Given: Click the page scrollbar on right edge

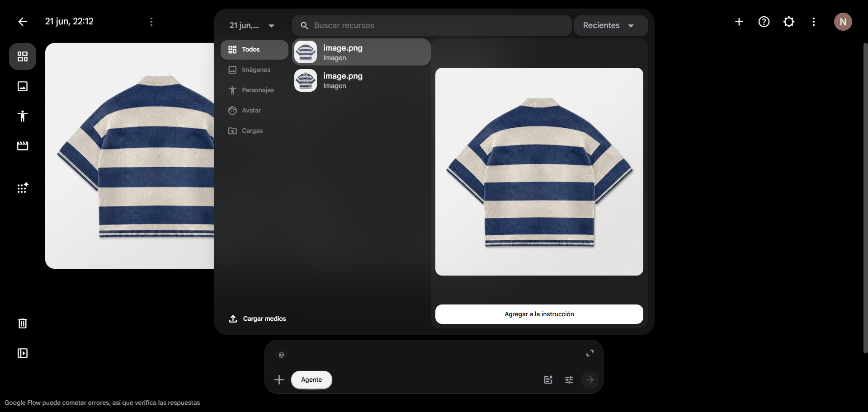Looking at the screenshot, I should tap(865, 198).
